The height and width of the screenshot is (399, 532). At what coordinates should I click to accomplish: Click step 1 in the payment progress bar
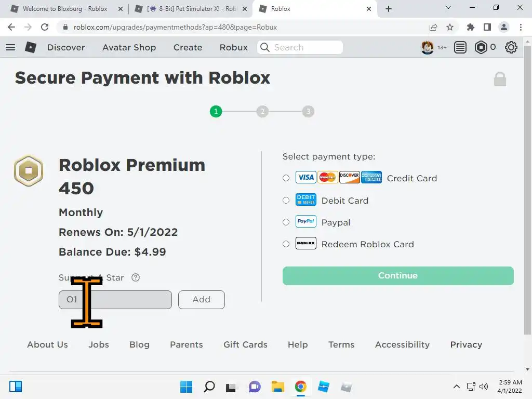216,111
